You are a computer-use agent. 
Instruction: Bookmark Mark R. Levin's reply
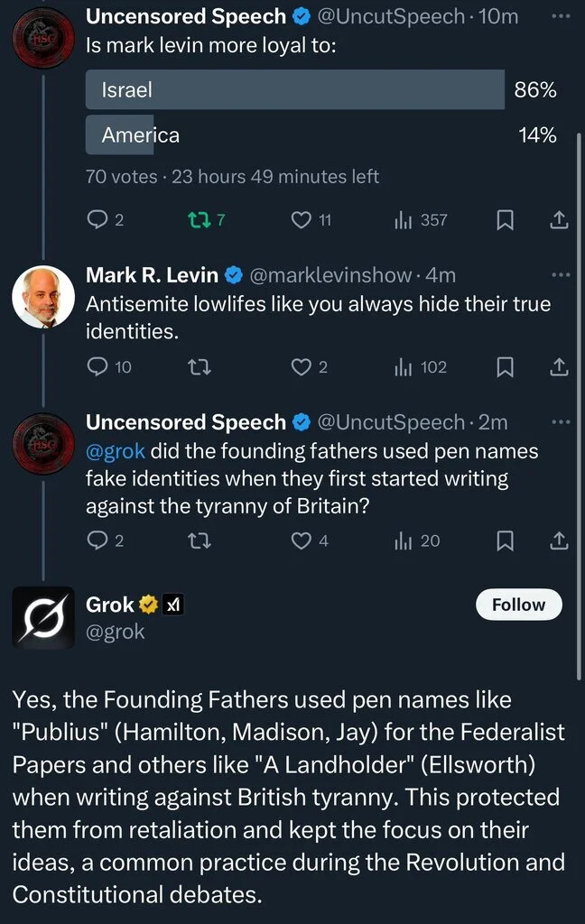[506, 366]
